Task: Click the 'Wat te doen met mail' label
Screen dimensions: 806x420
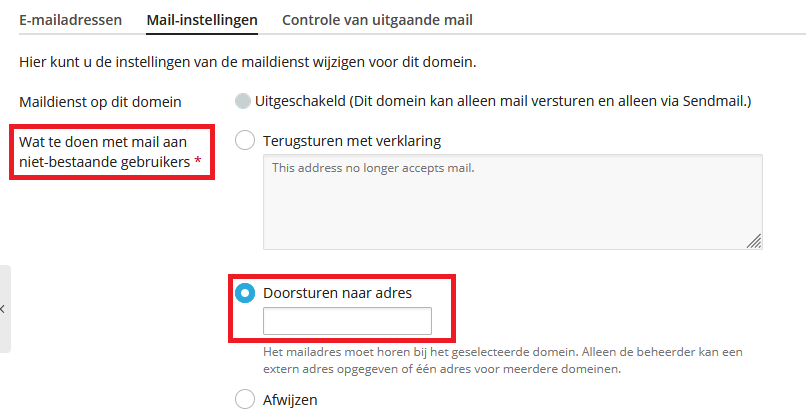Action: tap(104, 152)
